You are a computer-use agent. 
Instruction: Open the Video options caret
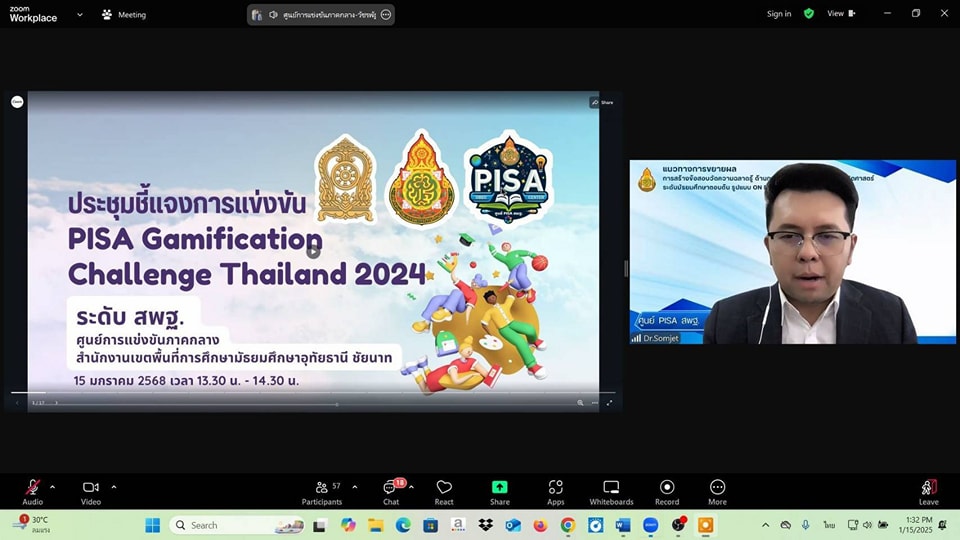(114, 487)
